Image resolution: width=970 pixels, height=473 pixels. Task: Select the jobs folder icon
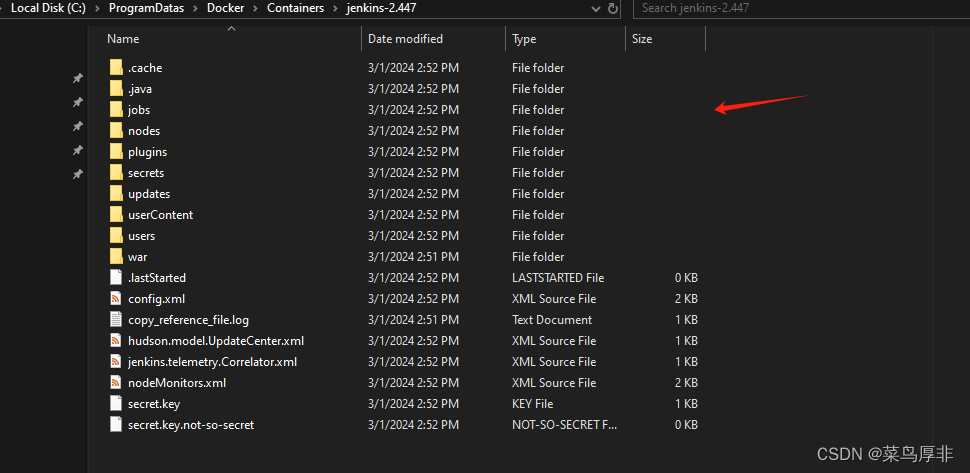[116, 109]
